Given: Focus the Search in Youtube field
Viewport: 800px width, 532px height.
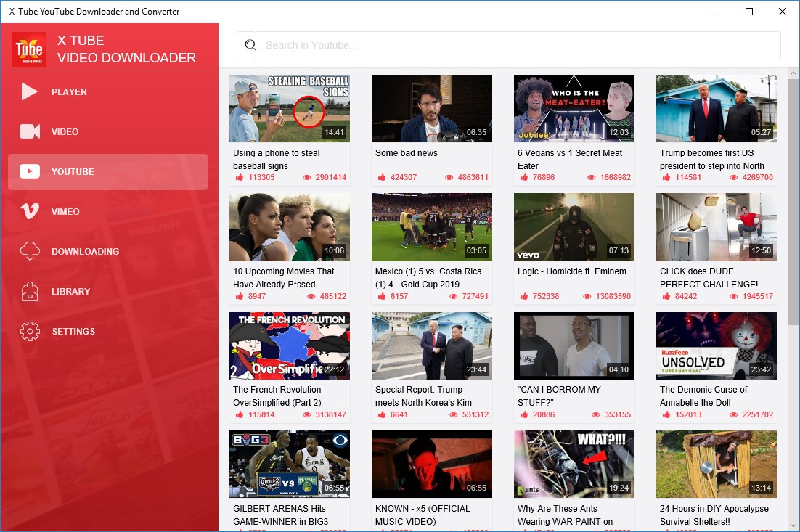Looking at the screenshot, I should pos(509,46).
